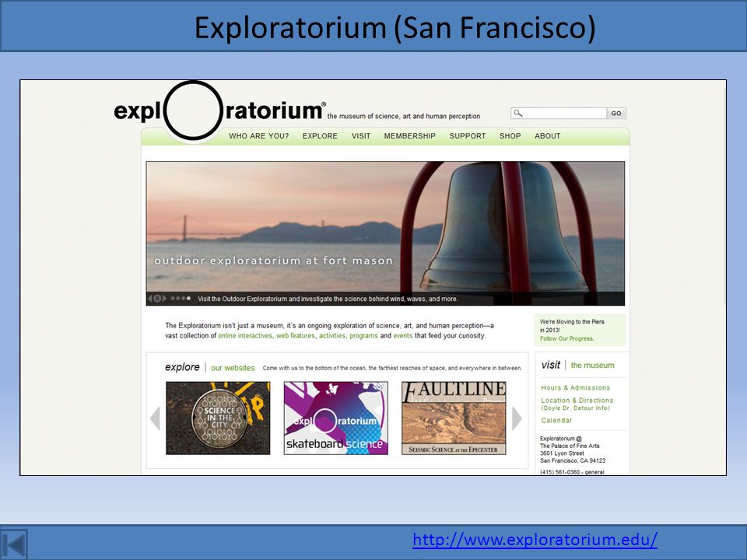Viewport: 747px width, 560px height.
Task: Open 'the museum' link beside visit
Action: click(593, 366)
